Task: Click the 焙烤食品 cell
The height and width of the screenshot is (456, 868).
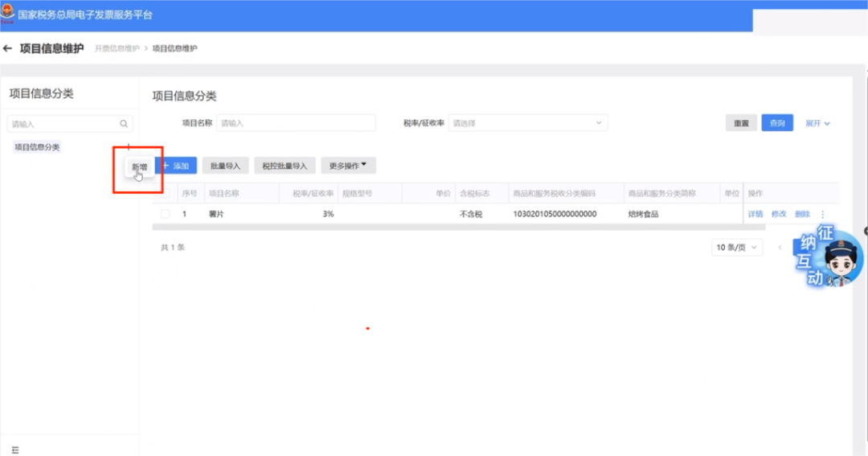Action: point(643,214)
